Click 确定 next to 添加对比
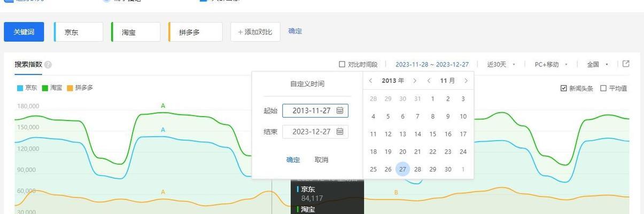 coord(295,31)
